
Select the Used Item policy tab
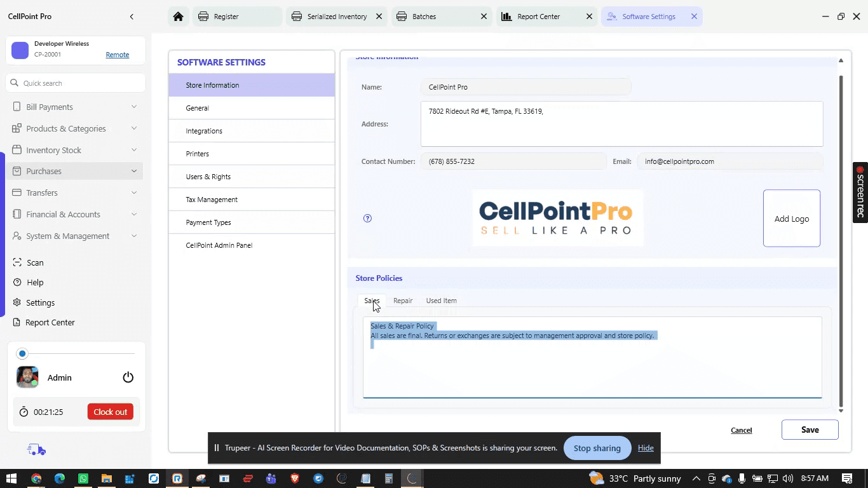[441, 301]
